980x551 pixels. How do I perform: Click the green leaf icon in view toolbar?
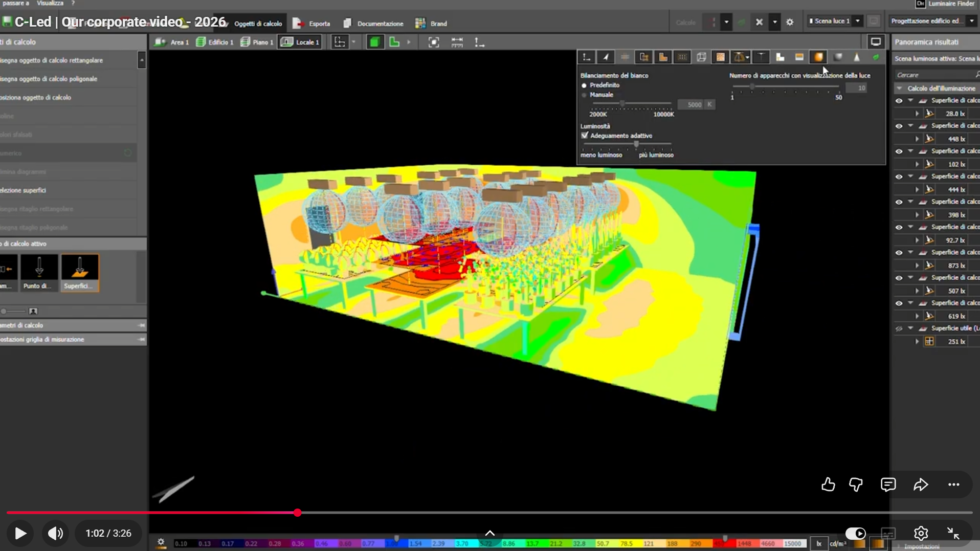click(876, 57)
